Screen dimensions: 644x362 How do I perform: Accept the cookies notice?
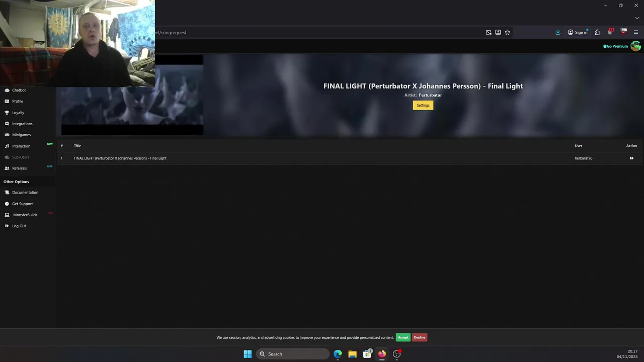click(403, 337)
